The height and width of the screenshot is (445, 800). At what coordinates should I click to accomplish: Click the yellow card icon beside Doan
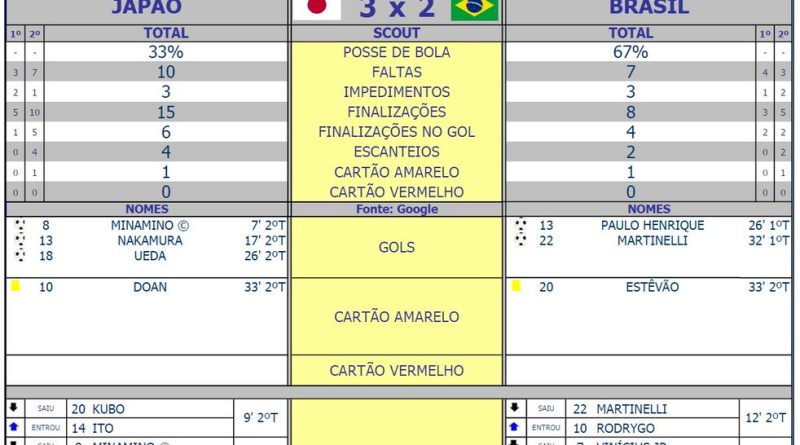click(x=16, y=286)
